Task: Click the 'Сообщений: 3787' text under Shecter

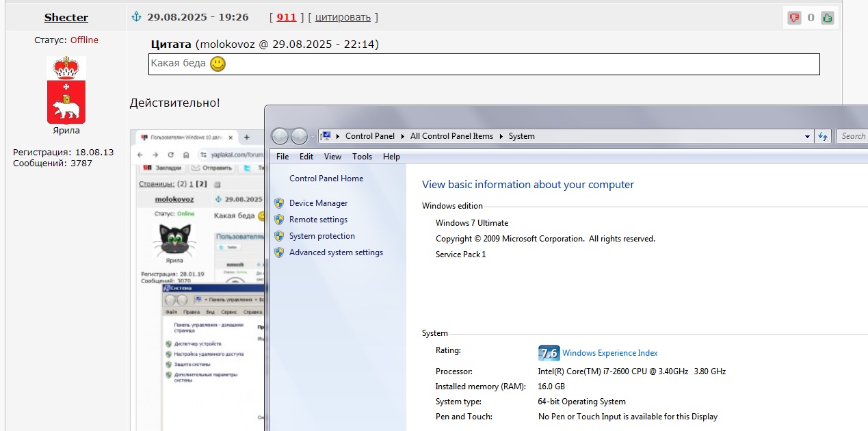Action: [x=53, y=163]
